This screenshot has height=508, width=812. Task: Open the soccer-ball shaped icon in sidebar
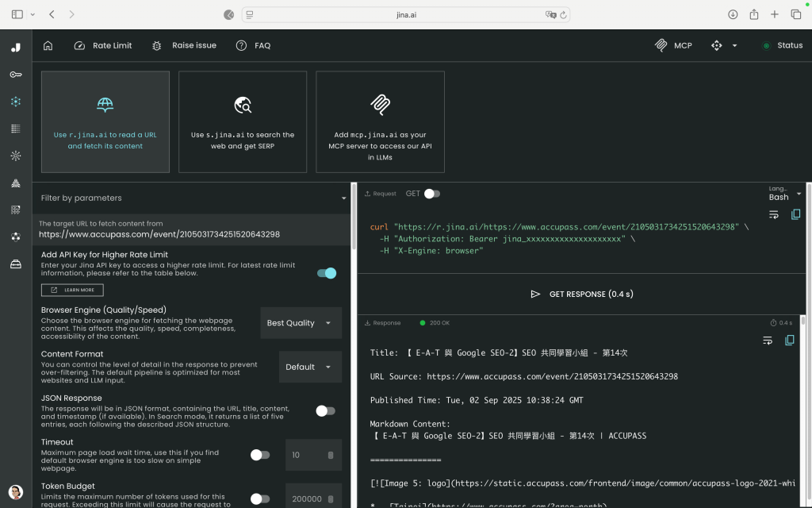16,237
